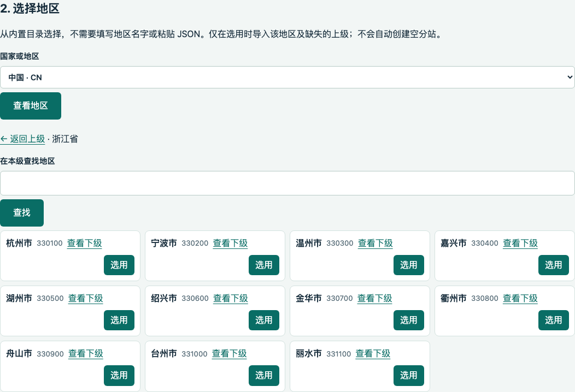Select 选用 for 温州市
This screenshot has width=575, height=392.
coord(408,265)
